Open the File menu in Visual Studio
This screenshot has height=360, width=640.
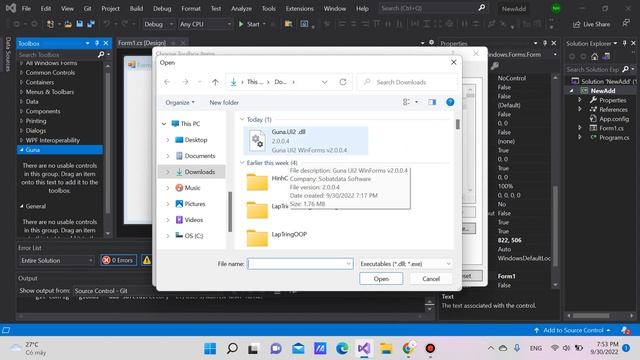click(x=26, y=8)
